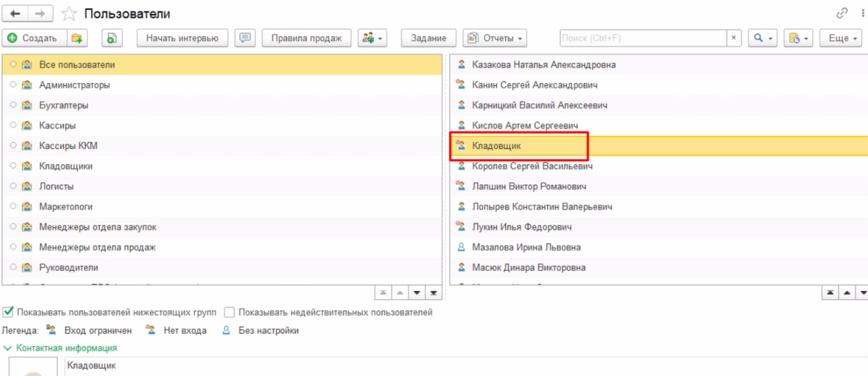The image size is (868, 376).
Task: Copy the link via the chain icon
Action: coord(842,13)
